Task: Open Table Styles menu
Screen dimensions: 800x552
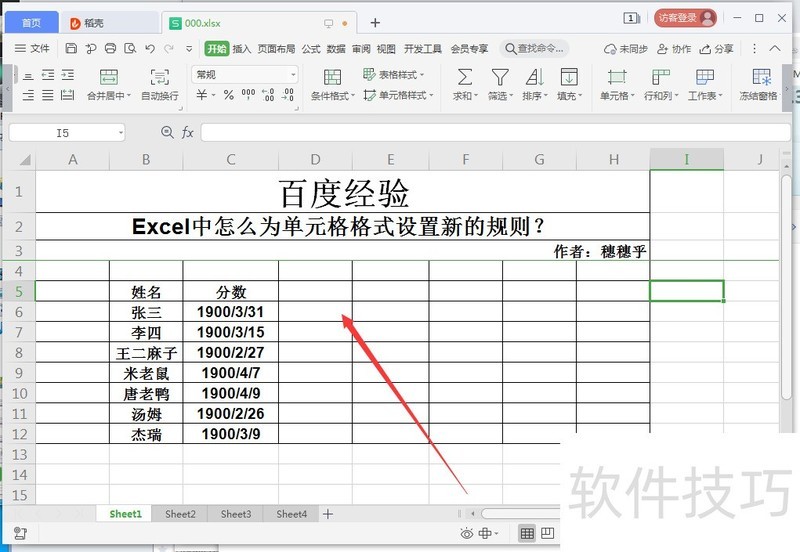Action: (x=393, y=74)
